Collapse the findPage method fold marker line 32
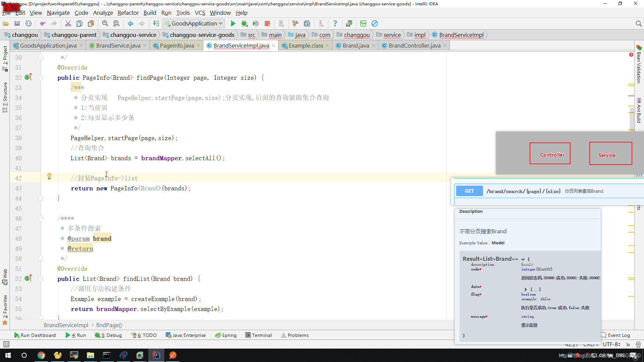Image resolution: width=644 pixels, height=362 pixels. coord(41,78)
